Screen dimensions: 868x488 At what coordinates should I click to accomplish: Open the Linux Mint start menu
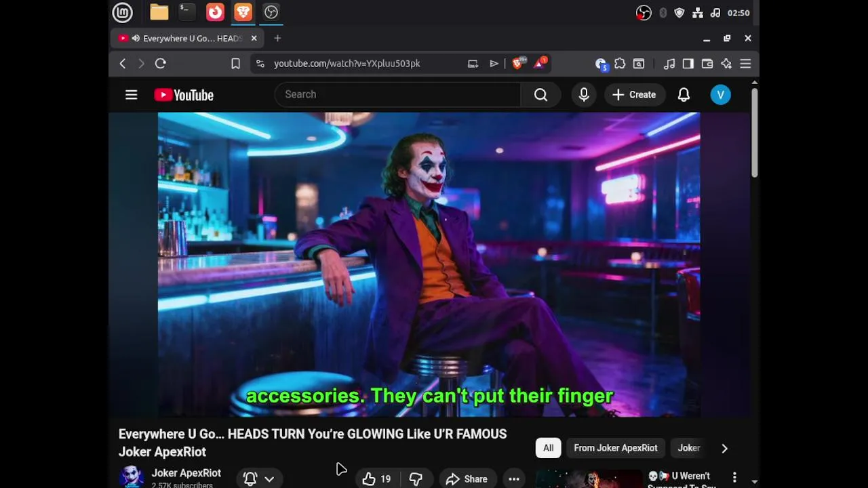pos(122,12)
